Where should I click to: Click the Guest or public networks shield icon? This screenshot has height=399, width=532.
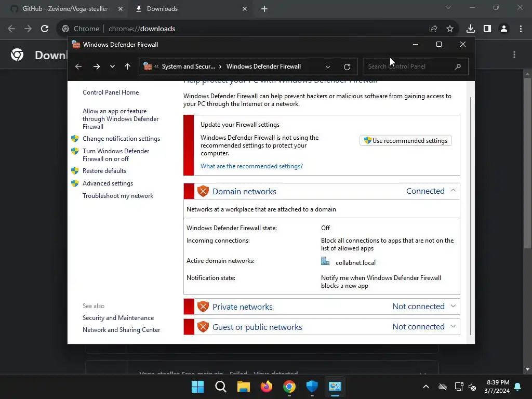pos(203,327)
